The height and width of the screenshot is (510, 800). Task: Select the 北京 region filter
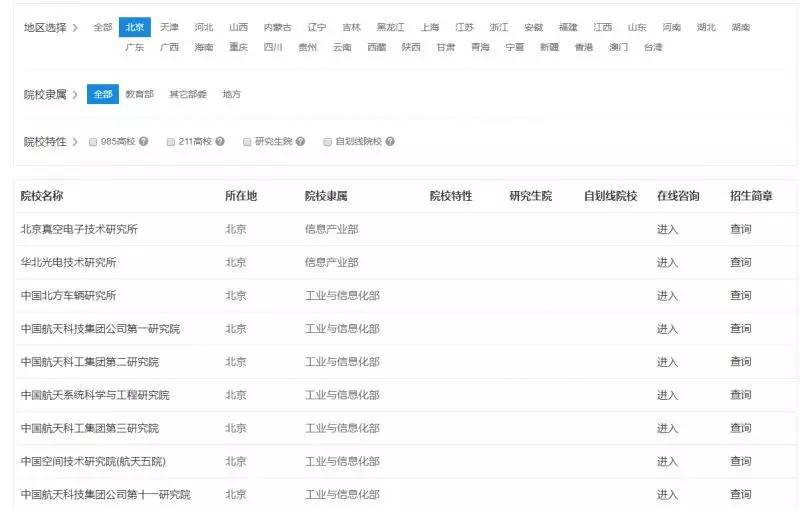click(135, 27)
